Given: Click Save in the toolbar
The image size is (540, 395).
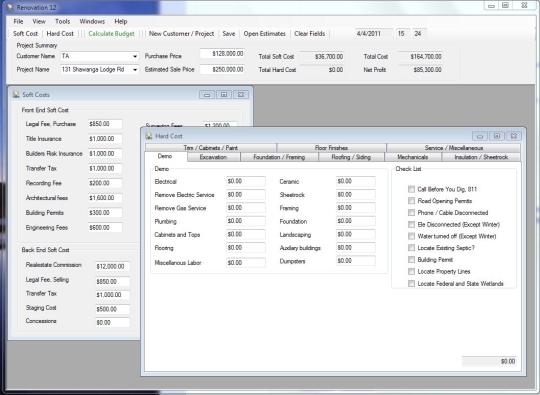Looking at the screenshot, I should (x=229, y=34).
